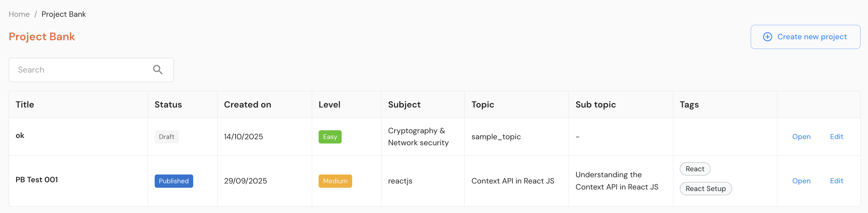Image resolution: width=868 pixels, height=213 pixels.
Task: Click the Published status badge
Action: (x=173, y=181)
